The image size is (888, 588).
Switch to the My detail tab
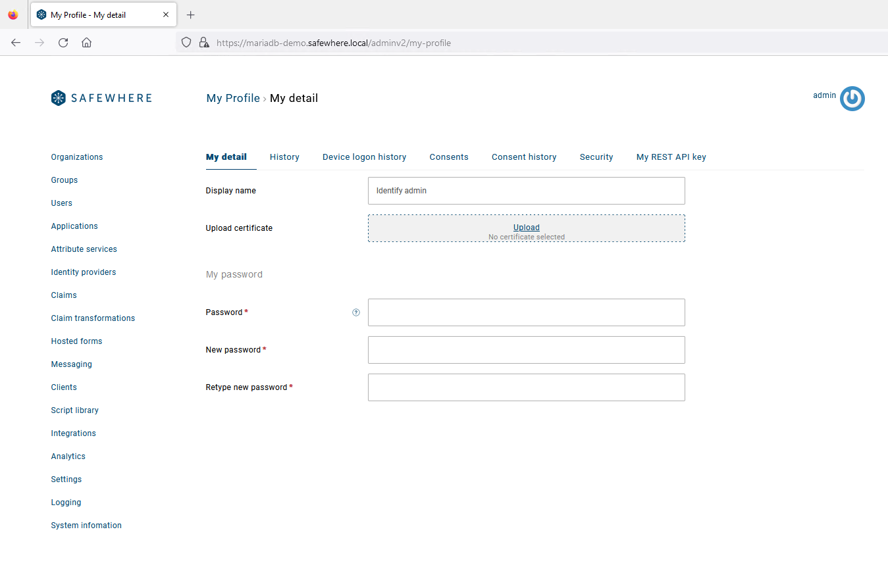click(226, 157)
